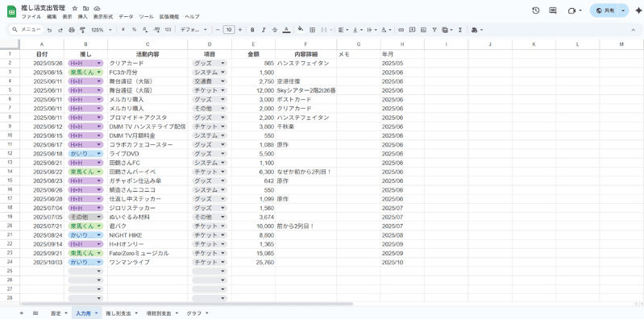The height and width of the screenshot is (319, 644).
Task: Add a new sheet with plus icon
Action: 21,313
